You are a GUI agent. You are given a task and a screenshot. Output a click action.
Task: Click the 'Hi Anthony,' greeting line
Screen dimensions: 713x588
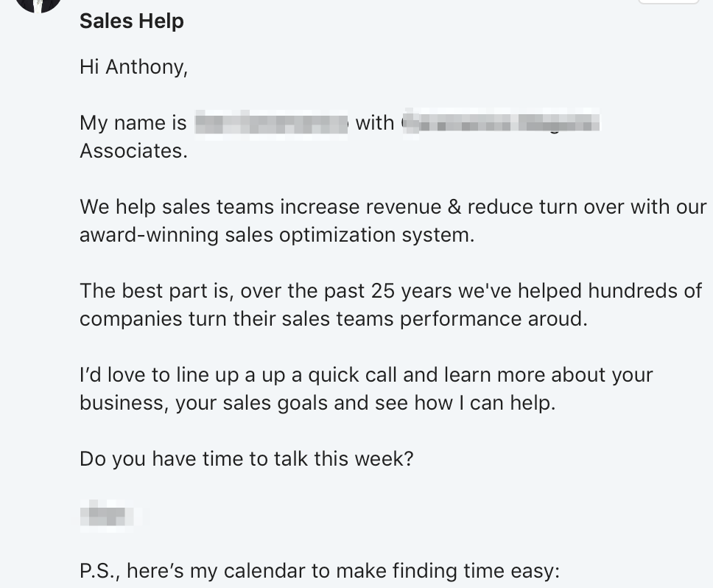pyautogui.click(x=134, y=67)
